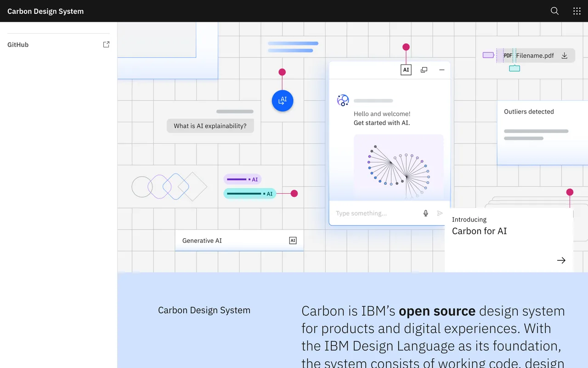The width and height of the screenshot is (588, 368).
Task: Open the Introducing Carbon for AI card
Action: (509, 240)
